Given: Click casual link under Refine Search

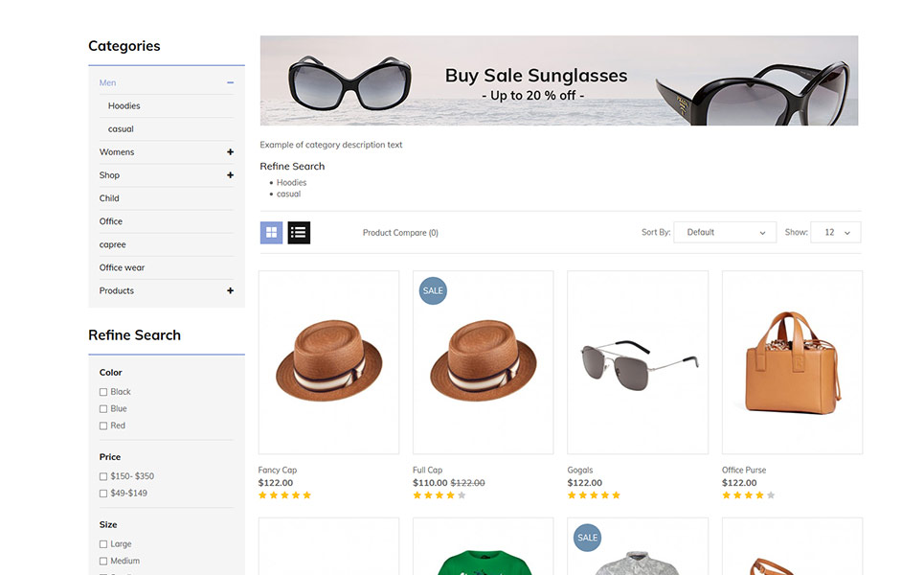Looking at the screenshot, I should (x=289, y=194).
